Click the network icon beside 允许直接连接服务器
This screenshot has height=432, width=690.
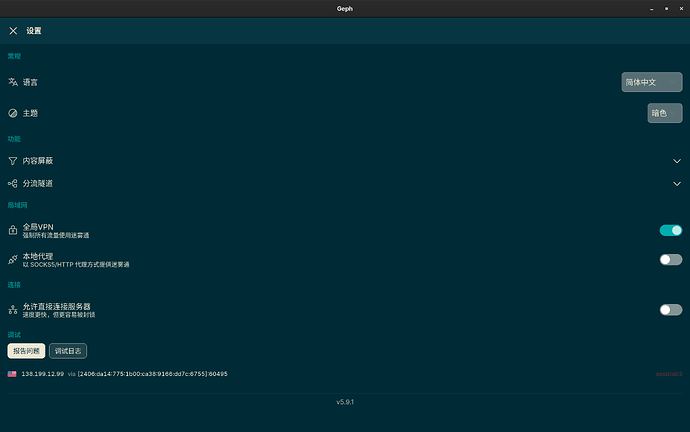(x=13, y=310)
